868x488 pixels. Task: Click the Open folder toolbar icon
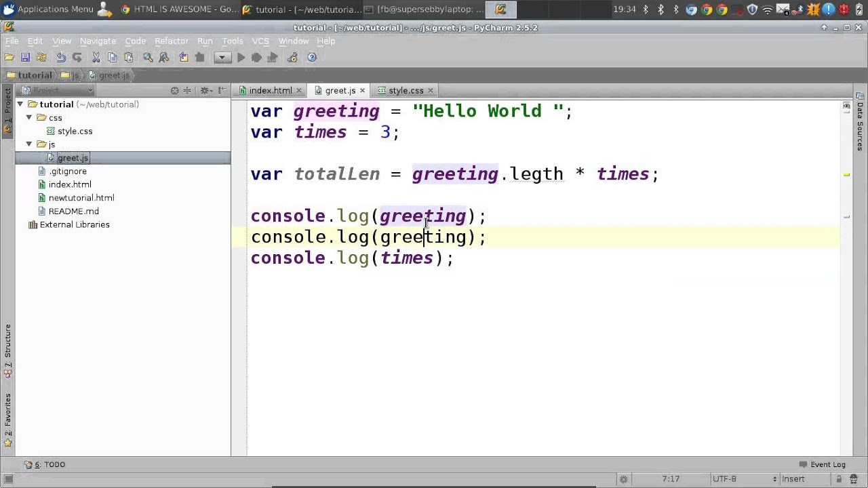click(x=9, y=58)
